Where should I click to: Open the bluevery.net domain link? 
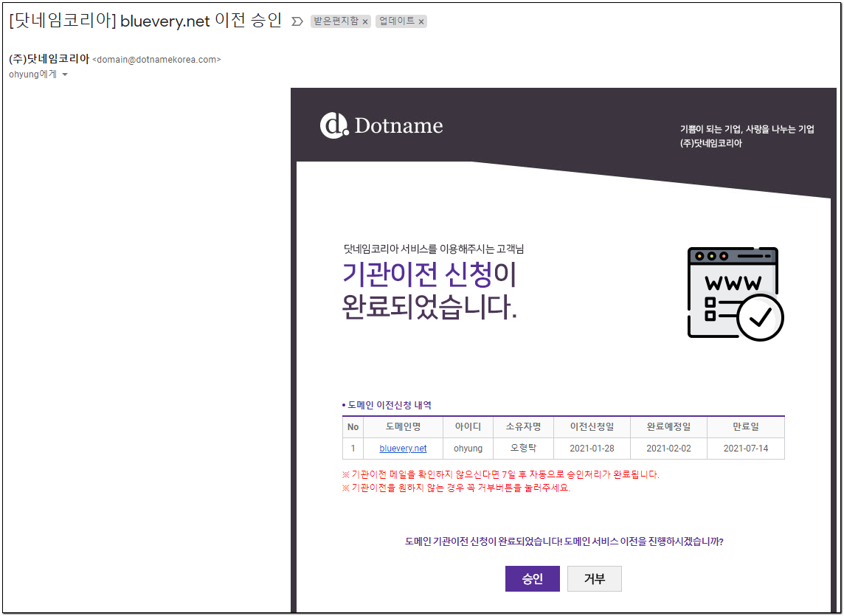(403, 448)
